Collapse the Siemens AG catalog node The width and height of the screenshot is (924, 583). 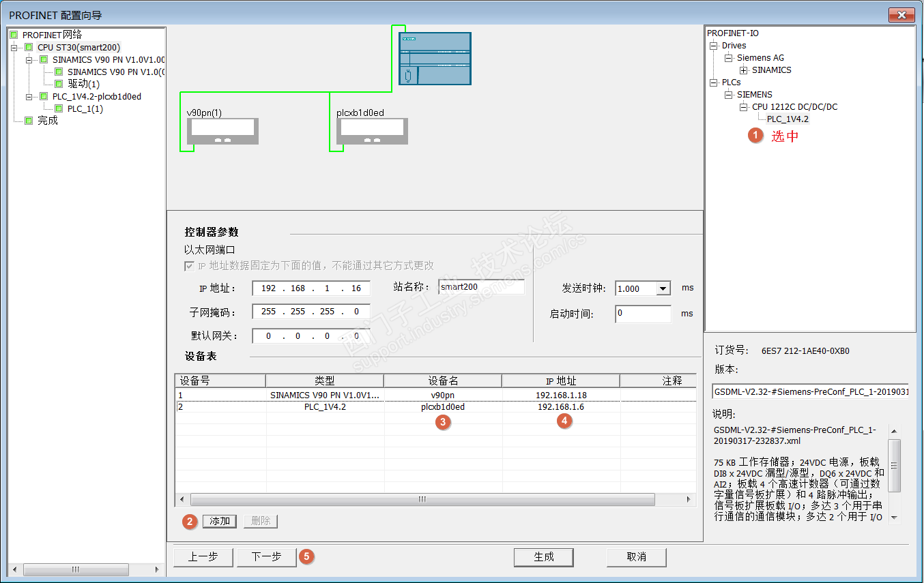coord(729,58)
